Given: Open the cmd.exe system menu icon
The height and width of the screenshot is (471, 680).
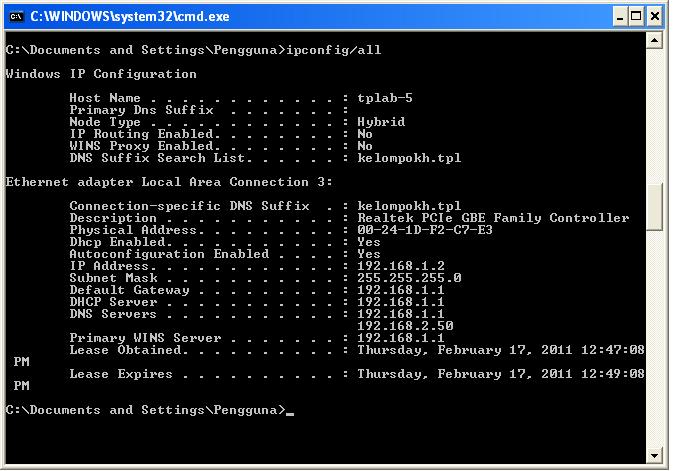Looking at the screenshot, I should 16,16.
